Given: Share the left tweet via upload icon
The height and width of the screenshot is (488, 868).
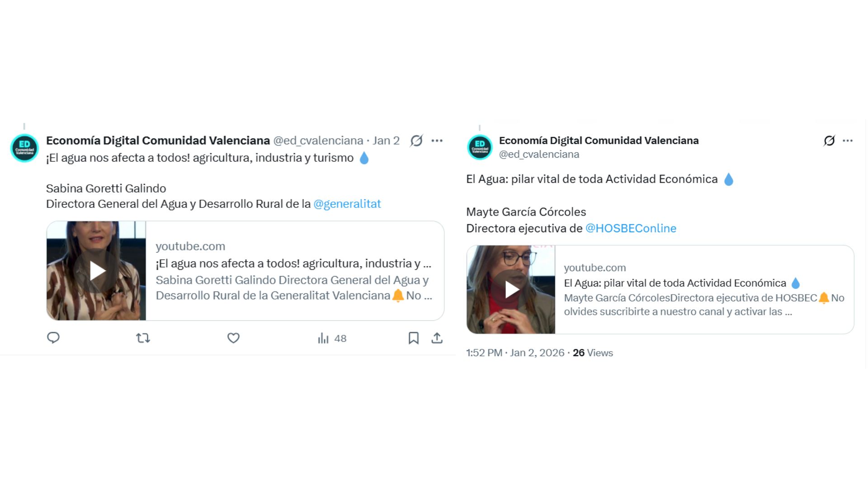Looking at the screenshot, I should tap(437, 338).
